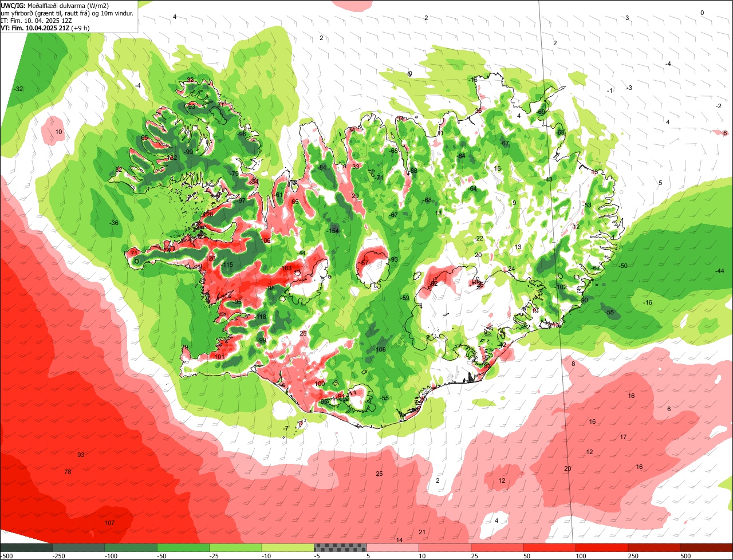Click the initial time 'IT: Fim. 10. 04. 2025 12Z'
733x560 pixels.
(x=36, y=20)
